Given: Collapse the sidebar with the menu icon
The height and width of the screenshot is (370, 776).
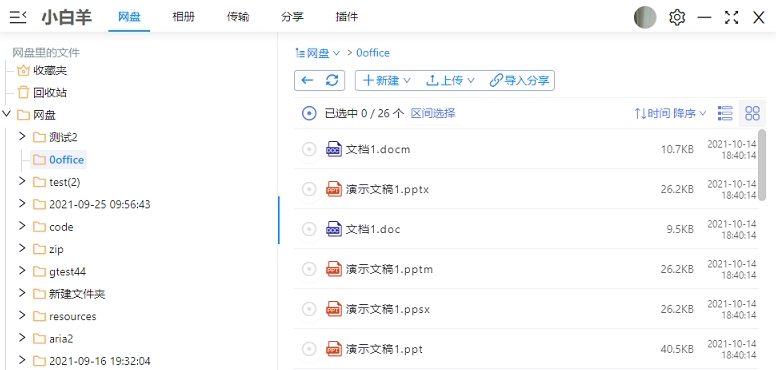Looking at the screenshot, I should click(x=18, y=17).
